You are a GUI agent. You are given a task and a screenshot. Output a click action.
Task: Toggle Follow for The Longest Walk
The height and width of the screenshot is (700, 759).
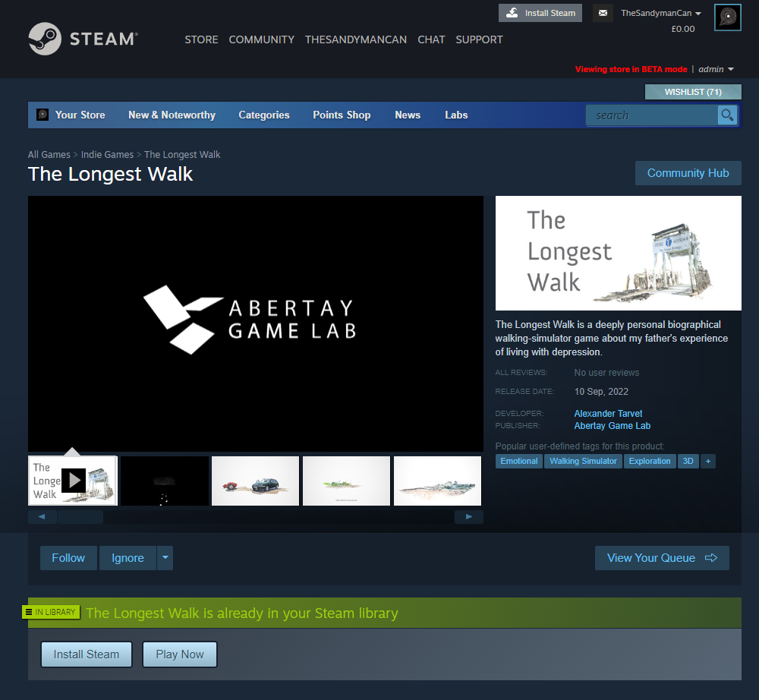[68, 557]
